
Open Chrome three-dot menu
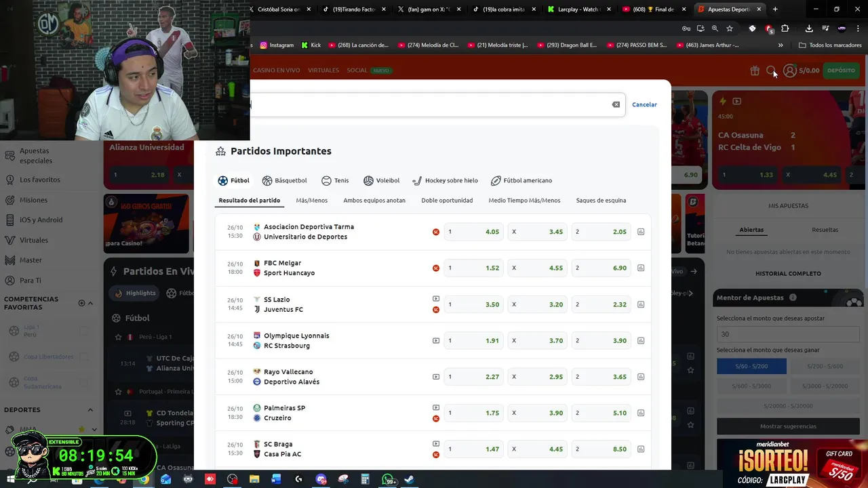tap(858, 28)
